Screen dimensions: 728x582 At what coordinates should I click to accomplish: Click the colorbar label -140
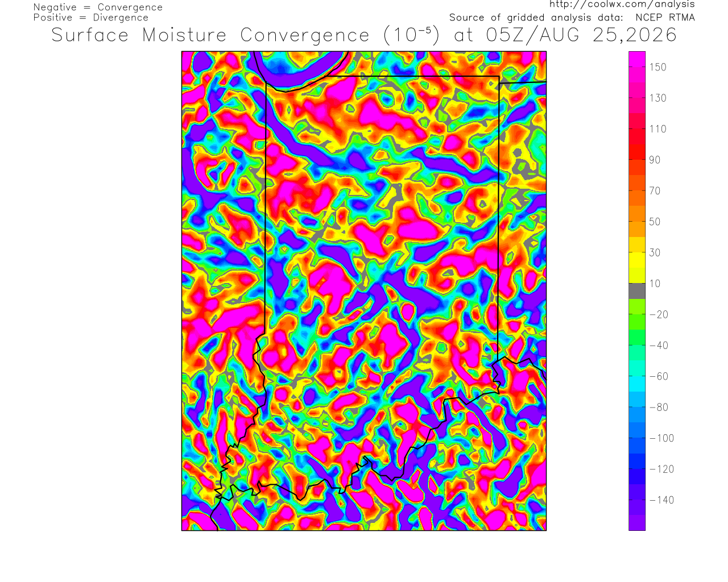662,500
